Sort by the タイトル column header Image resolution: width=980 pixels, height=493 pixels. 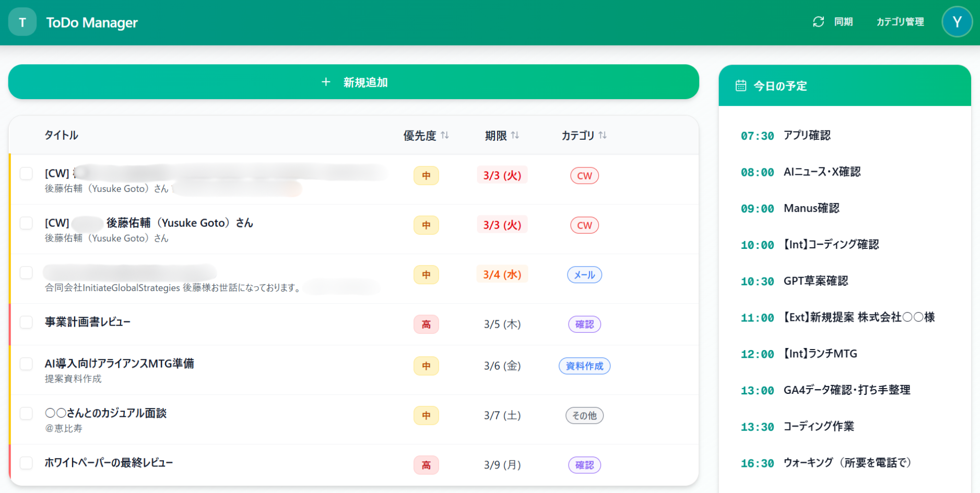(61, 135)
